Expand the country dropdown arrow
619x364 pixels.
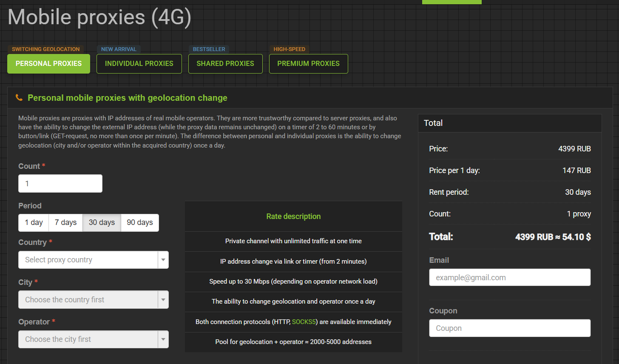[163, 260]
